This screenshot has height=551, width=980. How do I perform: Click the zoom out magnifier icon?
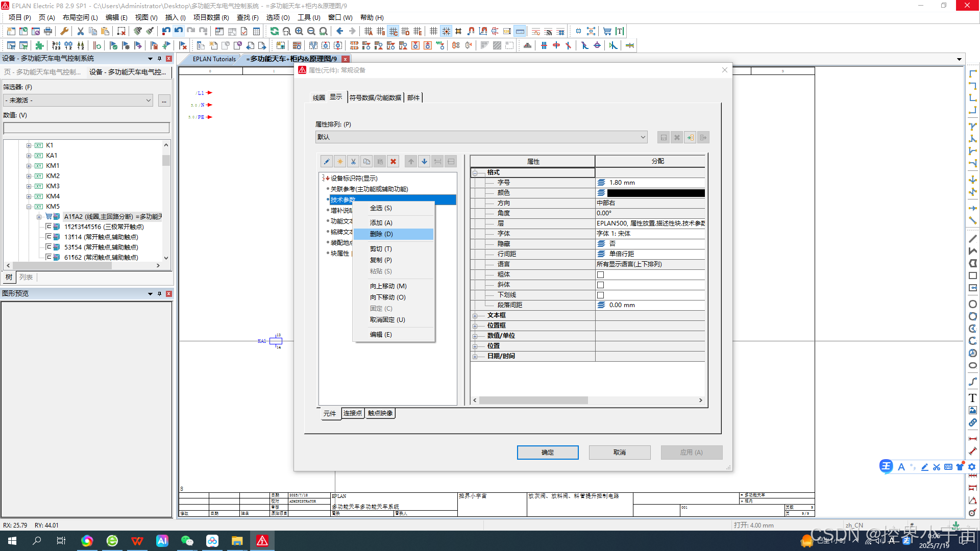point(311,31)
